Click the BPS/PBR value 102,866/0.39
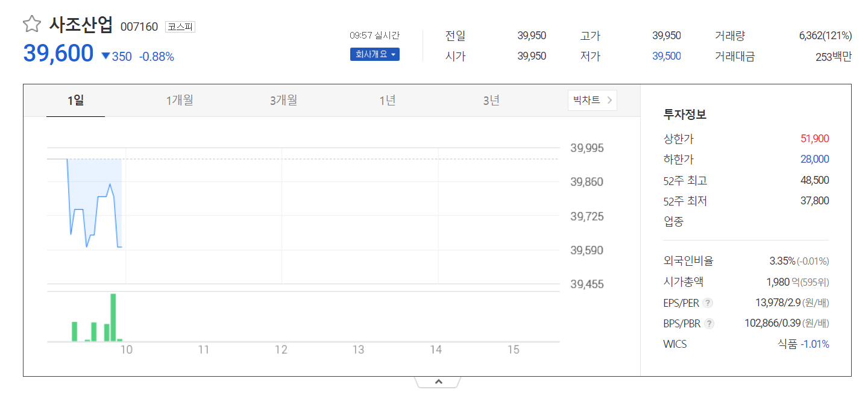This screenshot has width=868, height=393. click(x=773, y=324)
